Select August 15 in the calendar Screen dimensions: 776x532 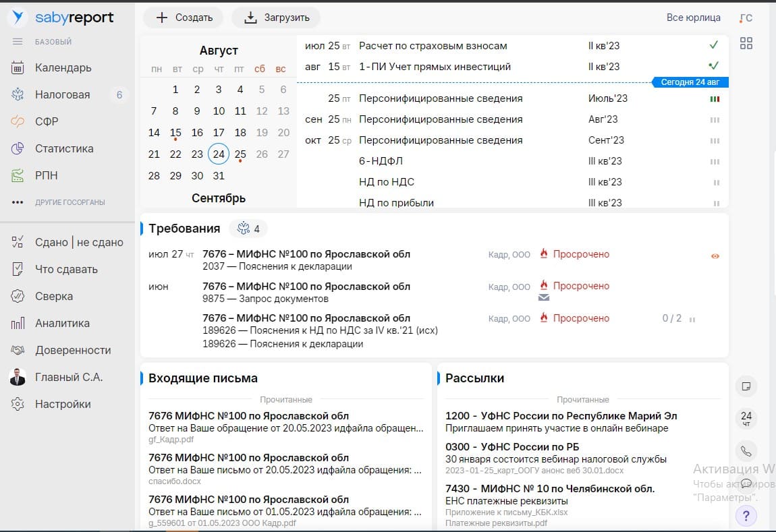[175, 133]
